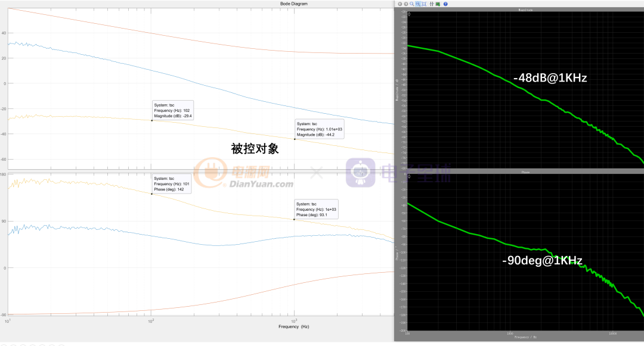644x346 pixels.
Task: Click the 被控对象 text label
Action: [255, 149]
